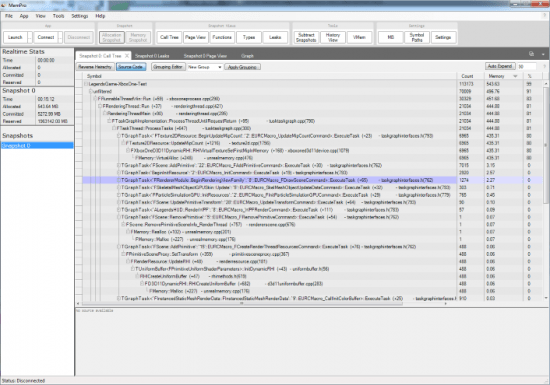Viewport: 550px width, 385px height.
Task: Open the Grouping Editor
Action: [x=168, y=67]
